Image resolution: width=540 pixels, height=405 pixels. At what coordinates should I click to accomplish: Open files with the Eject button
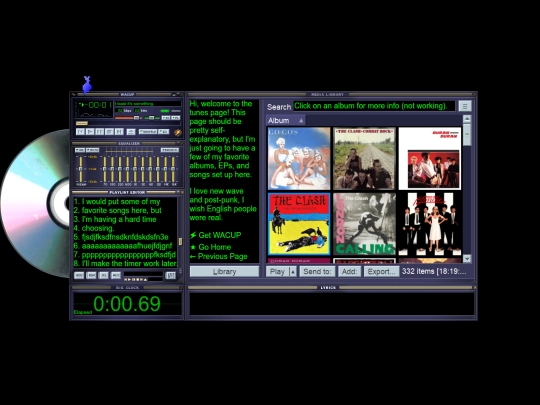click(x=131, y=132)
